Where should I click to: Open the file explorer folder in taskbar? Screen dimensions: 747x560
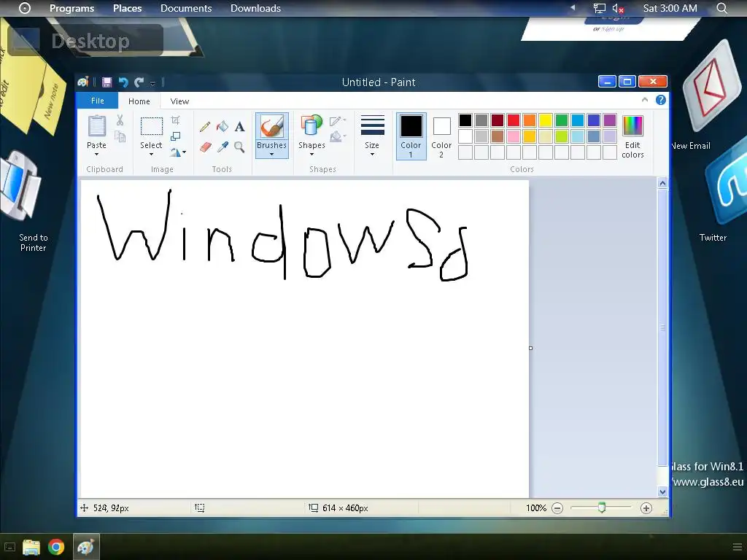coord(31,547)
